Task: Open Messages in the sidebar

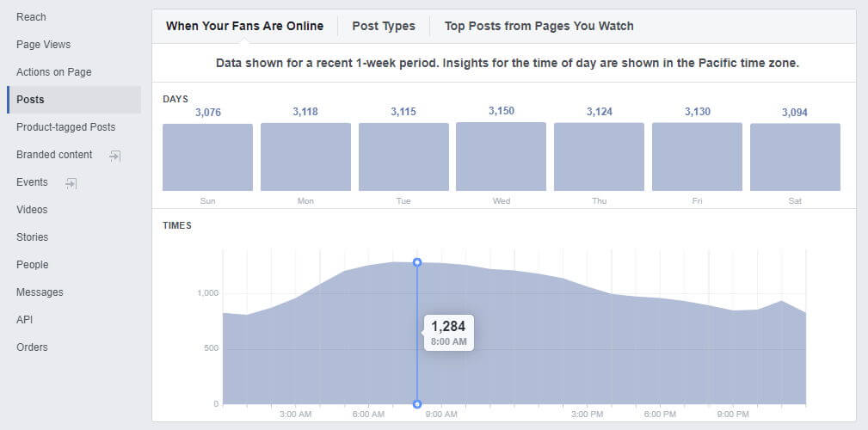Action: coord(40,292)
